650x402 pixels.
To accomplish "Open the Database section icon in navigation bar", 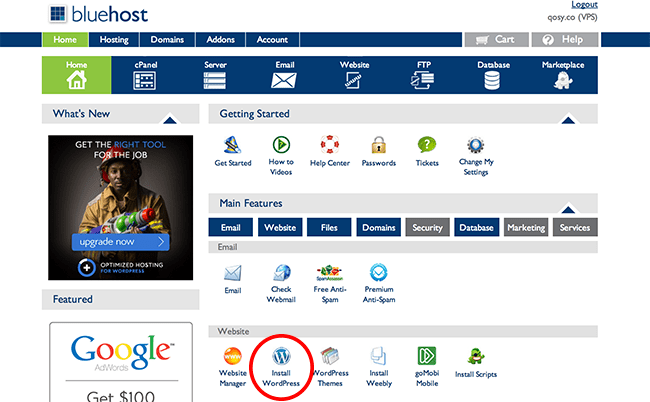I will click(x=492, y=80).
